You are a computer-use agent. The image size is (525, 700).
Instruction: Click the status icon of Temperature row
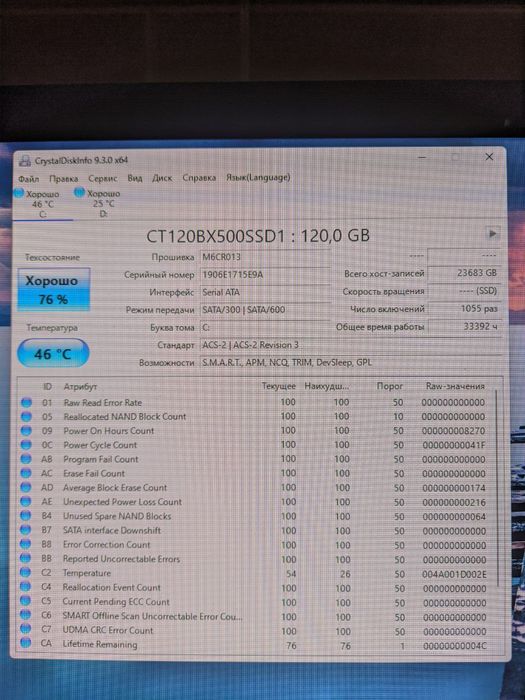pos(25,573)
